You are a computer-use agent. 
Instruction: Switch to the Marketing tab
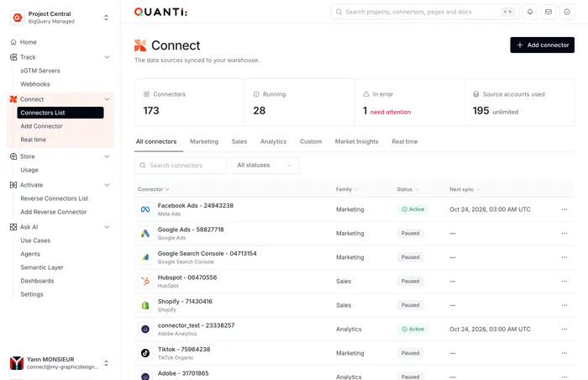[204, 141]
